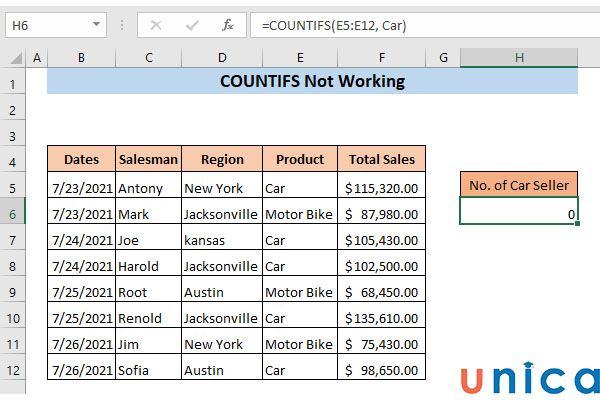Click the COUNTIFS Not Working title cell
The height and width of the screenshot is (400, 600).
312,82
